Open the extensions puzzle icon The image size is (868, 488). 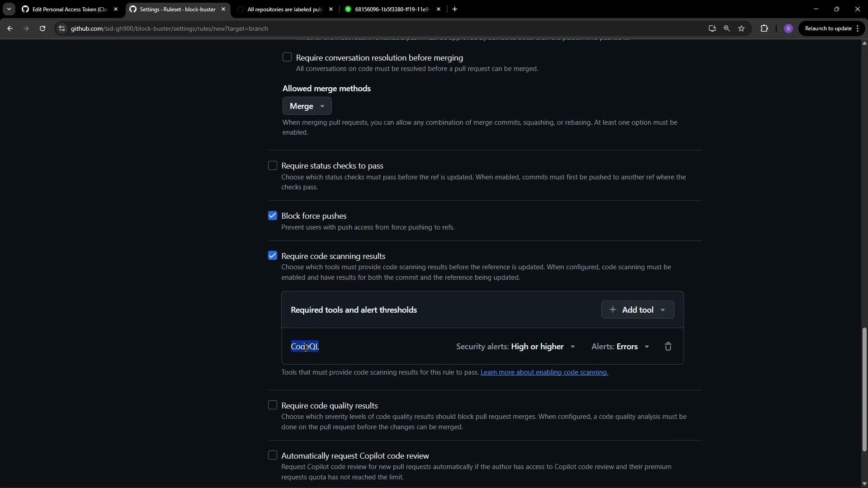coord(764,28)
